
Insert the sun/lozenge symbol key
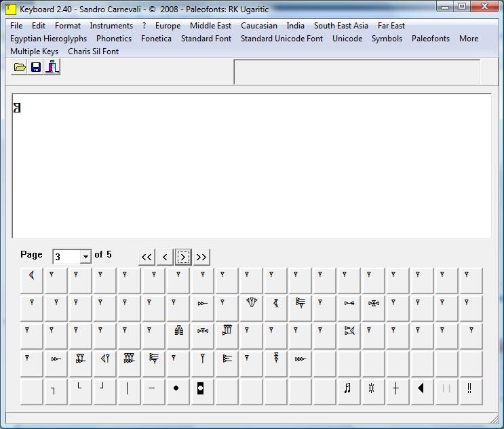point(373,392)
